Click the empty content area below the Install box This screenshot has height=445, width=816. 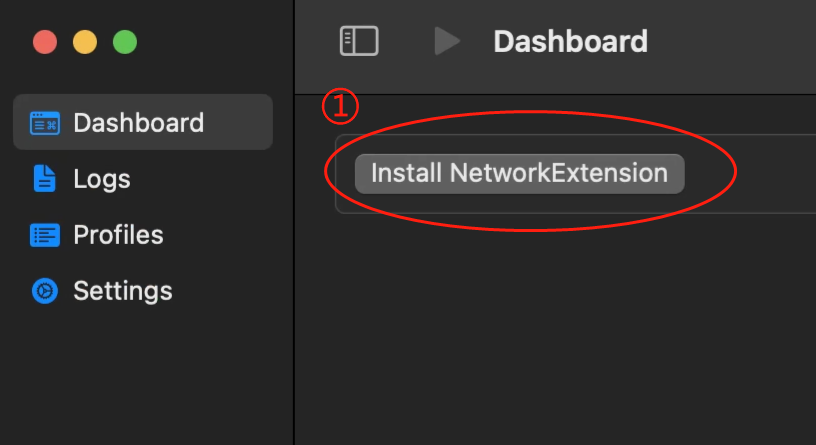pyautogui.click(x=555, y=333)
